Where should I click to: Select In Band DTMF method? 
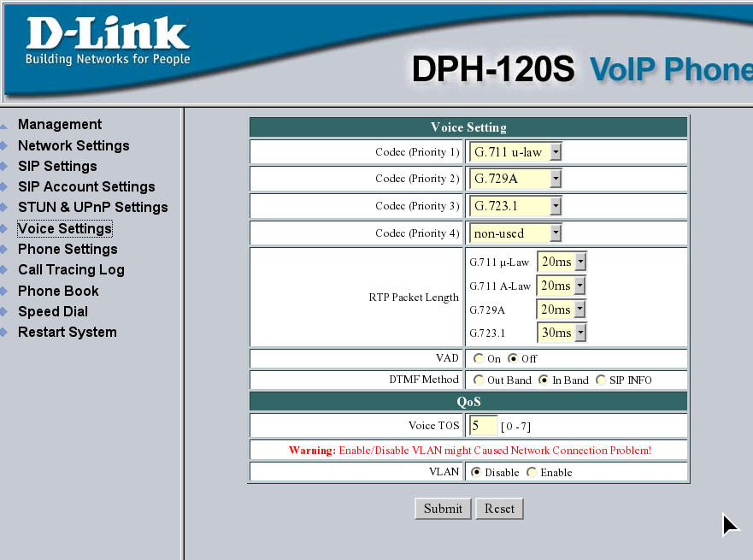[x=544, y=380]
